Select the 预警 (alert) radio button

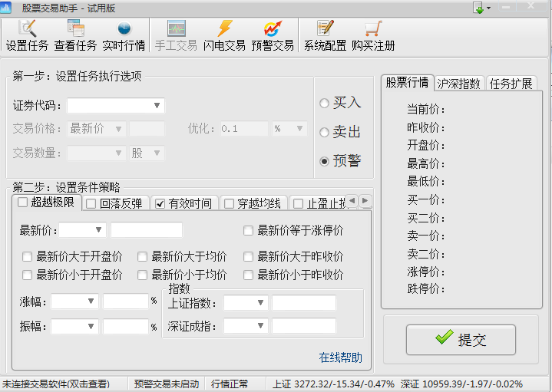(324, 162)
